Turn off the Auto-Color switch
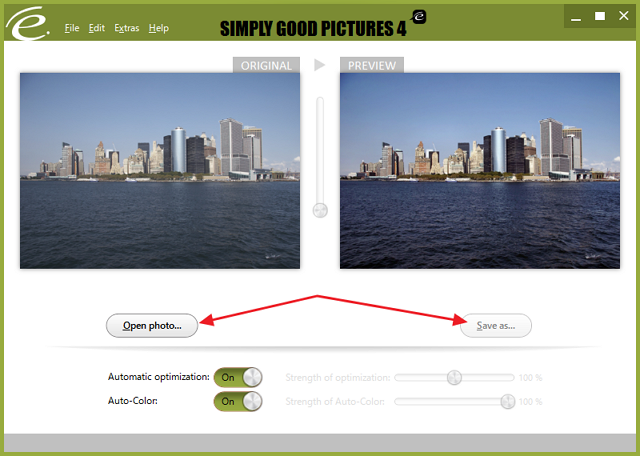This screenshot has width=640, height=456. pyautogui.click(x=238, y=401)
